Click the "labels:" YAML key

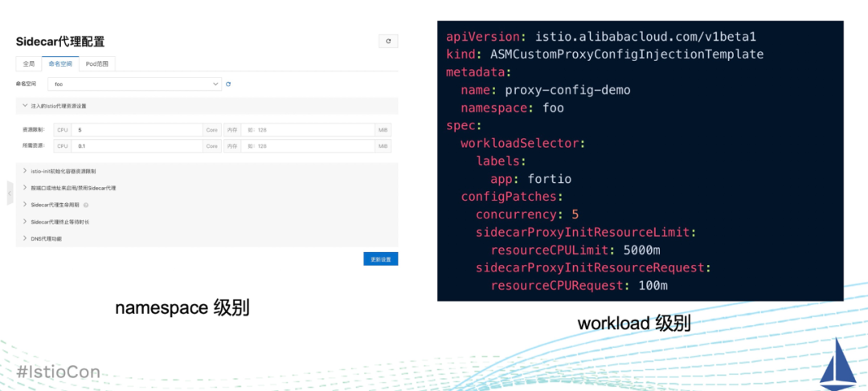coord(501,161)
